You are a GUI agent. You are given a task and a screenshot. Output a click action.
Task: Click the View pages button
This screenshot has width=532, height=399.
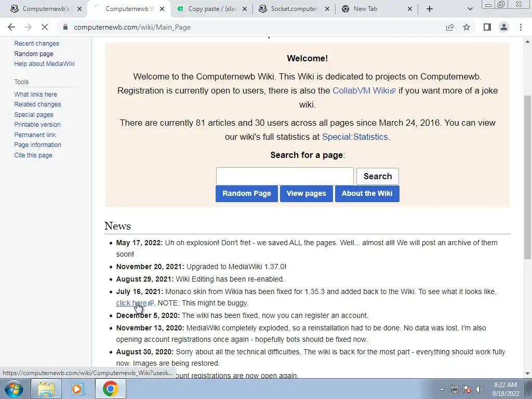pos(306,193)
